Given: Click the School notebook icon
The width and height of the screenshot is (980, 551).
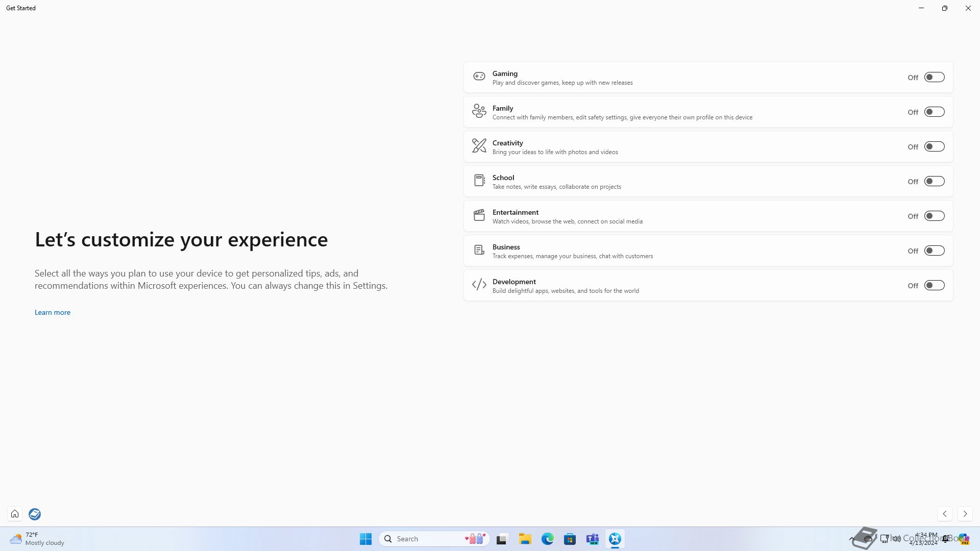Looking at the screenshot, I should pos(479,180).
